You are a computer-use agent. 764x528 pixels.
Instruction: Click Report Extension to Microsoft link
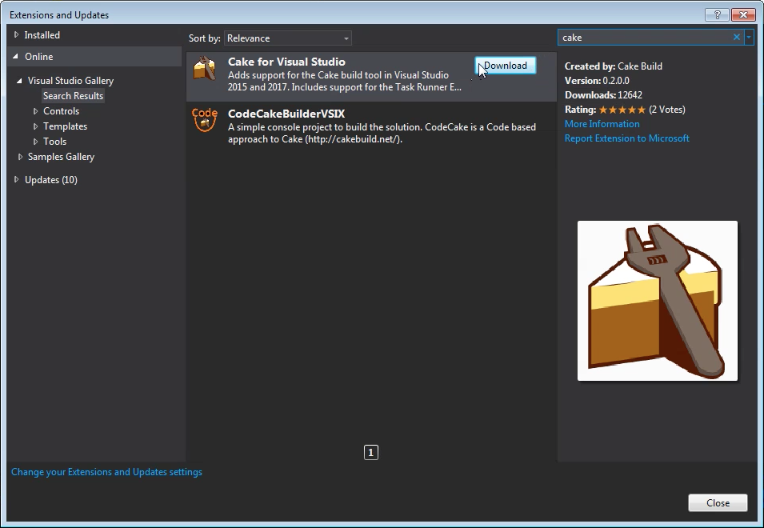coord(627,138)
